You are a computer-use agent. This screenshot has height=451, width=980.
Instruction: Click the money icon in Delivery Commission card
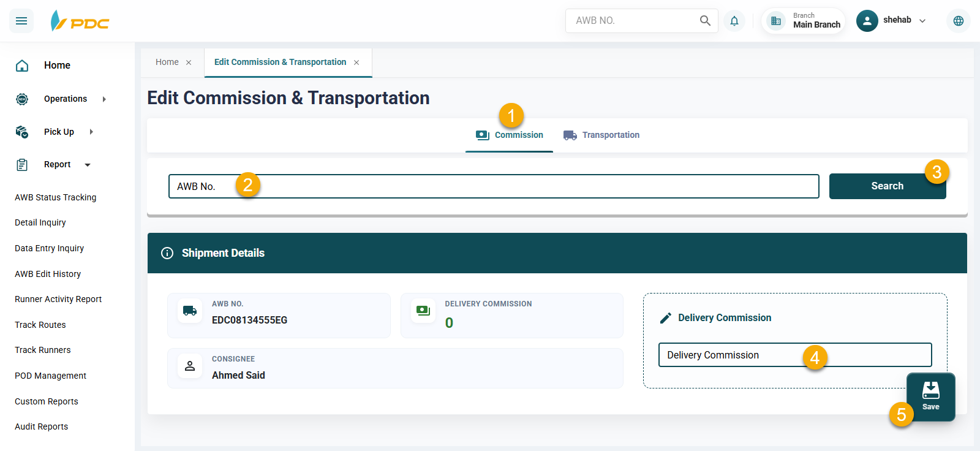[x=423, y=311]
